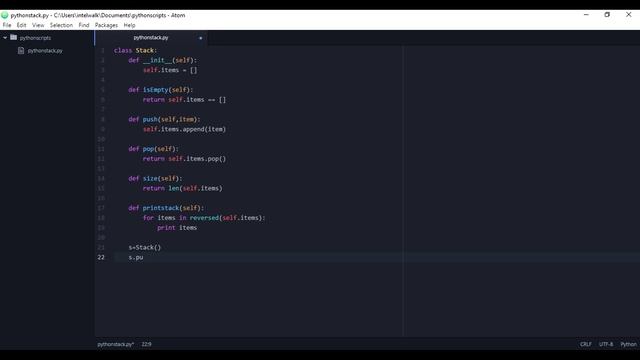Click the Atom app icon in title bar
The height and width of the screenshot is (360, 640).
[4, 15]
